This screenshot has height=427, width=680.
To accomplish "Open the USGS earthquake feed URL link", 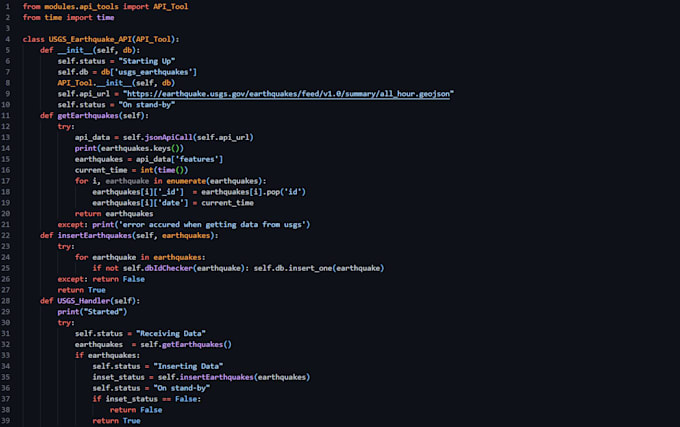I will [x=288, y=94].
